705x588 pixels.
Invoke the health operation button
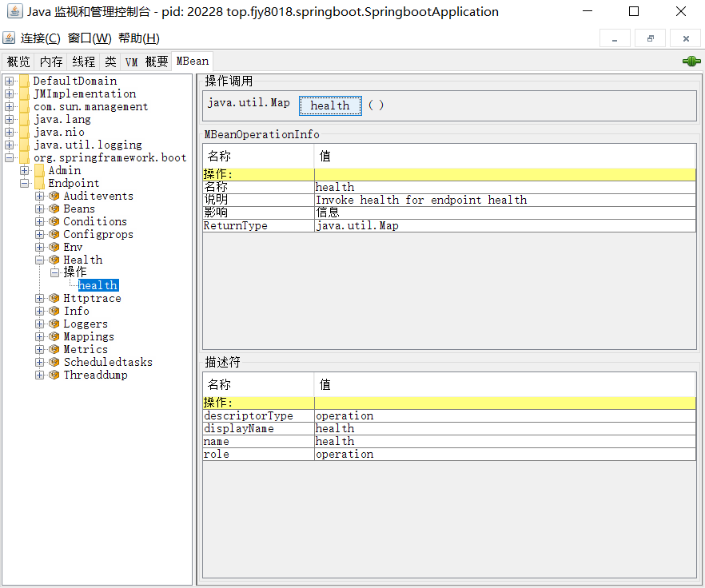(x=330, y=105)
